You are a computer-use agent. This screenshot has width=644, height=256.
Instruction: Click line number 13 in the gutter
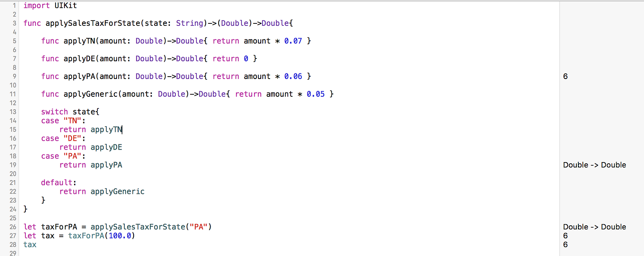pos(13,112)
